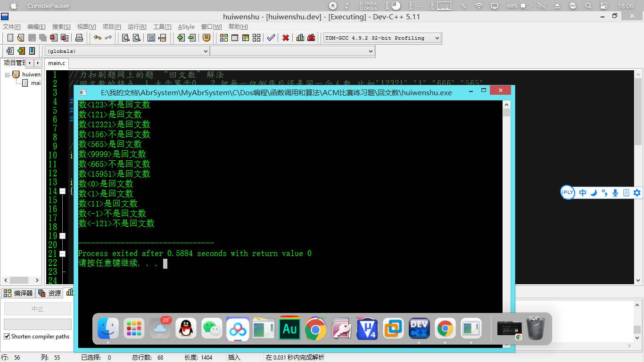Collapse the huiwen project tree node
Viewport: 644px width, 362px height.
click(x=8, y=74)
